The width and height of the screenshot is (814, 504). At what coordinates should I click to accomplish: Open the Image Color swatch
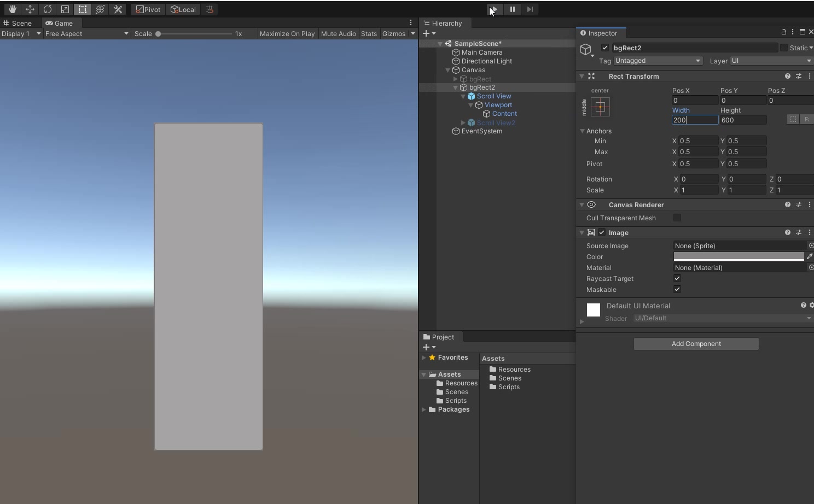pyautogui.click(x=739, y=256)
